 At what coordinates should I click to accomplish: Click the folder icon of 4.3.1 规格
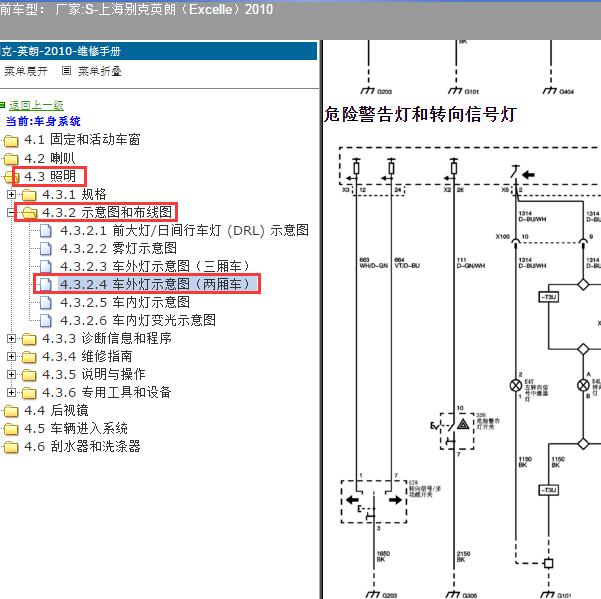(29, 195)
